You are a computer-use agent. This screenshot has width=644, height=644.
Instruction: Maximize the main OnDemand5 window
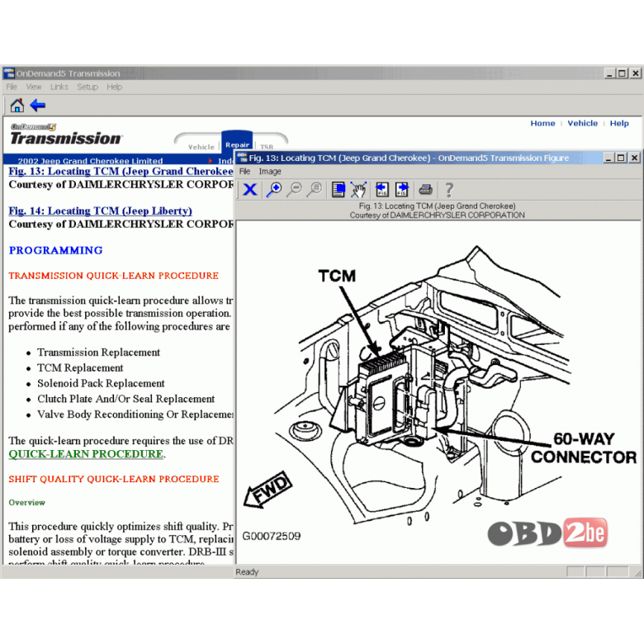click(x=623, y=73)
